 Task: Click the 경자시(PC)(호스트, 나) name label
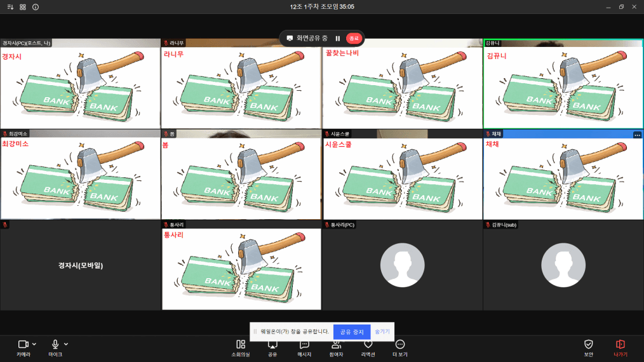[26, 43]
